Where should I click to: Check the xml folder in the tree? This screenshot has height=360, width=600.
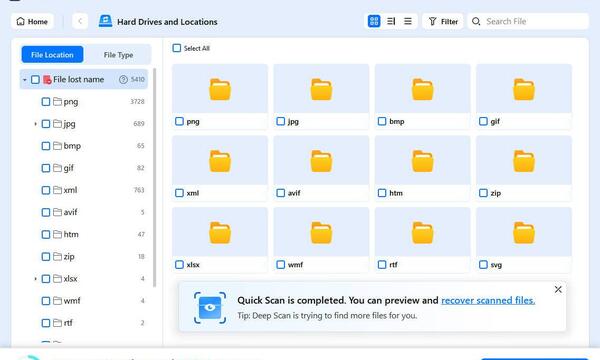pos(46,190)
